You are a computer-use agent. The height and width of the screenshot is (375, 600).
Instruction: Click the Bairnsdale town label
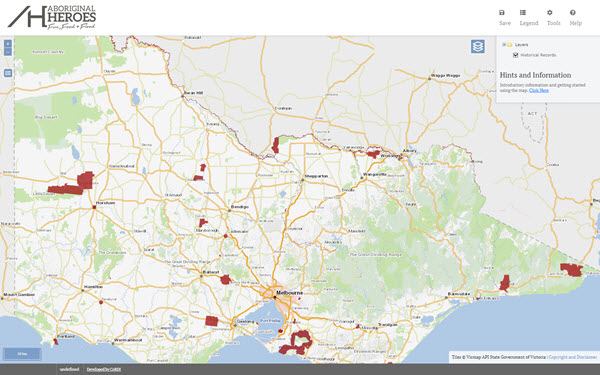(459, 294)
